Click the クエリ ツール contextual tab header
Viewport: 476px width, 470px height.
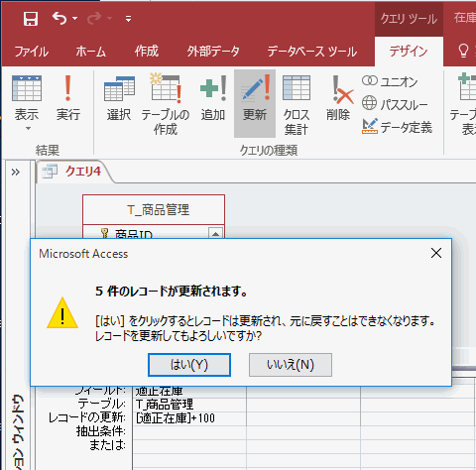409,19
